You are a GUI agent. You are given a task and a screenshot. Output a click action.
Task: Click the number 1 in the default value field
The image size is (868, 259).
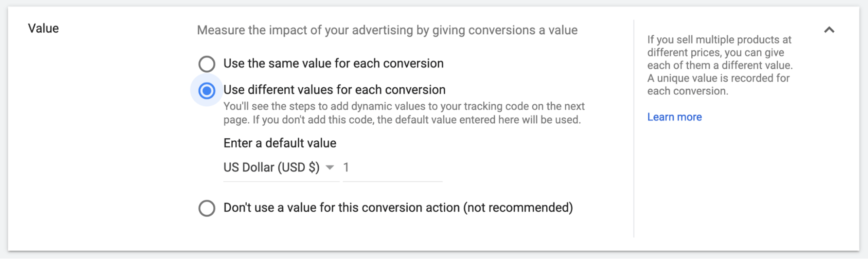(346, 168)
